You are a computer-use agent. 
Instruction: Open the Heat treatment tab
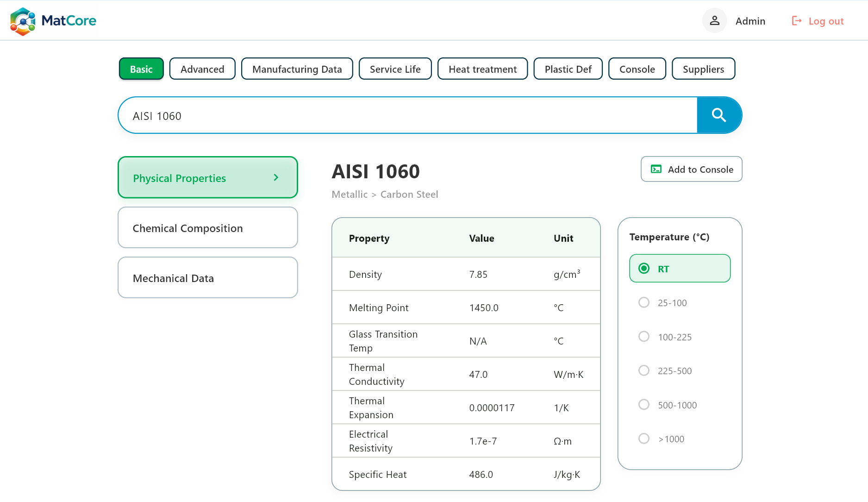tap(482, 69)
